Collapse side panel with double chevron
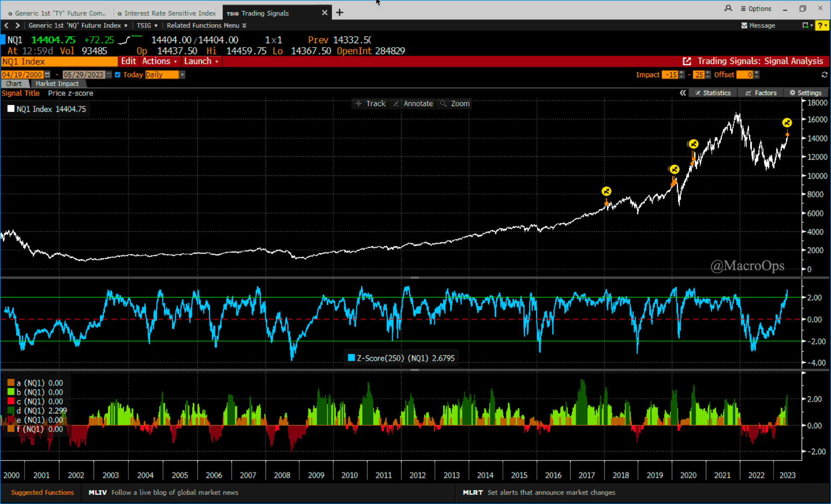The width and height of the screenshot is (831, 504). coord(683,93)
